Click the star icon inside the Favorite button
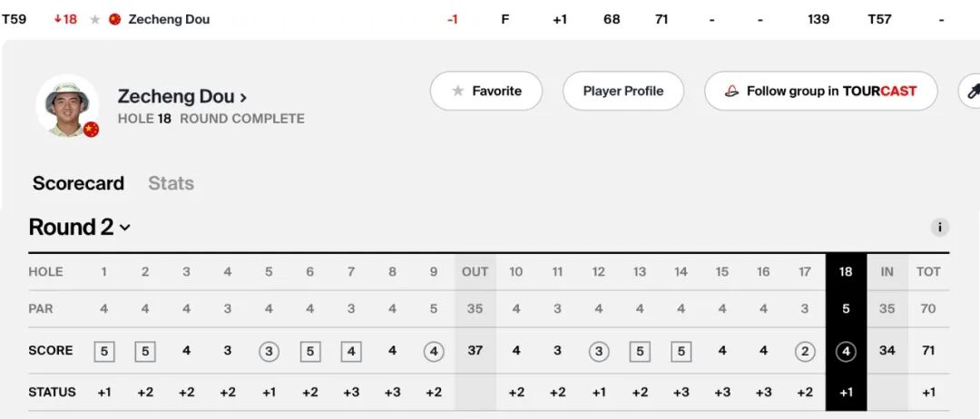Image resolution: width=980 pixels, height=419 pixels. [x=458, y=91]
